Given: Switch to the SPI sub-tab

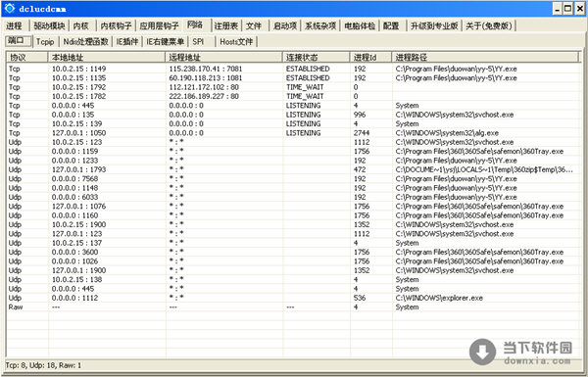Looking at the screenshot, I should pos(198,41).
